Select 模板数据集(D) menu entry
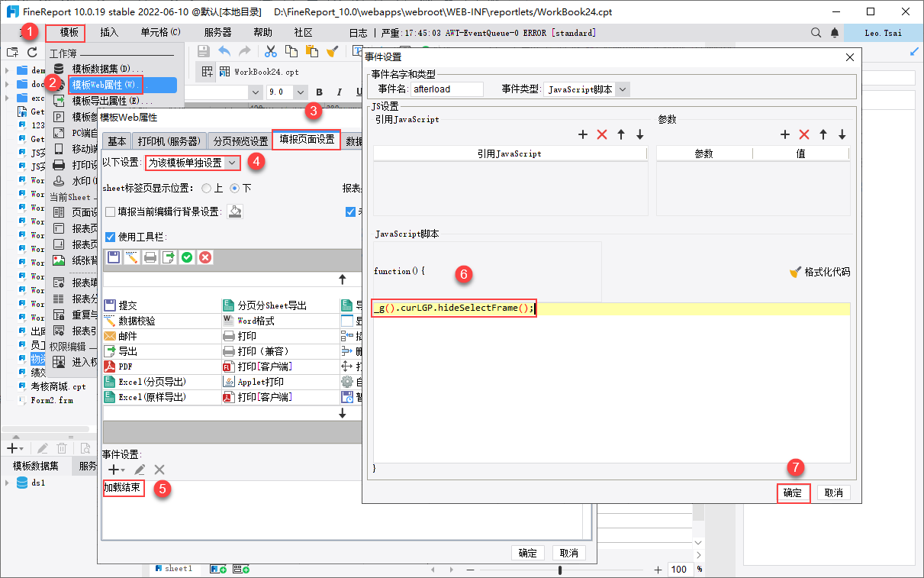Viewport: 924px width, 578px height. [x=107, y=69]
